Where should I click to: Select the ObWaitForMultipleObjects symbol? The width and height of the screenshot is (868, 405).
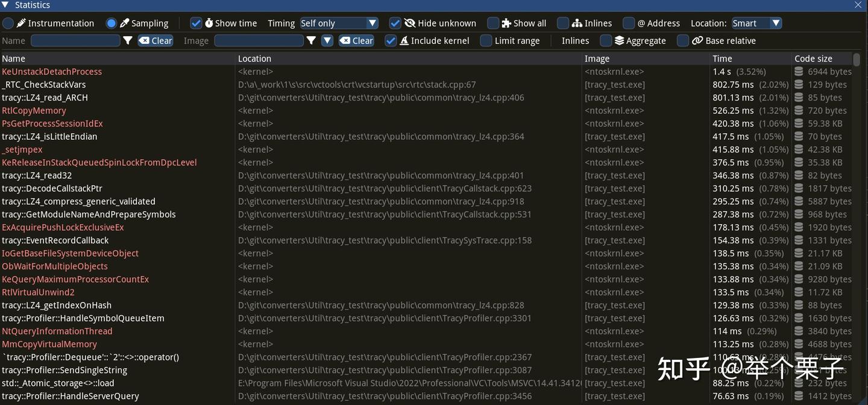tap(55, 266)
